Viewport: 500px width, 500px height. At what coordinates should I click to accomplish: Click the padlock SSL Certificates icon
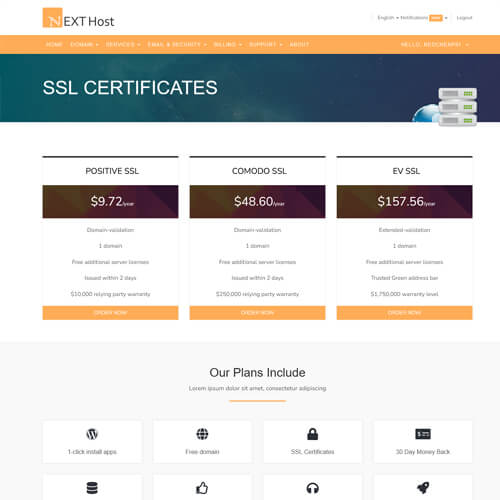pyautogui.click(x=312, y=434)
